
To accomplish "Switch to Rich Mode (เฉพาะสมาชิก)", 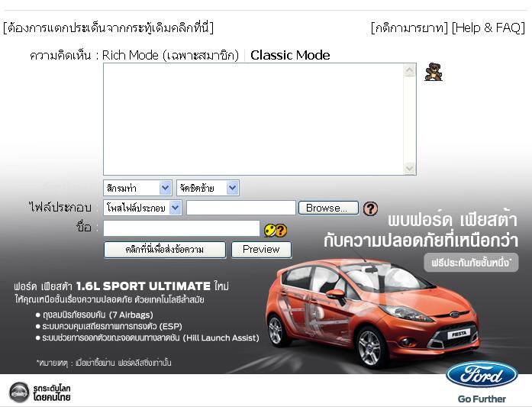I will pyautogui.click(x=170, y=55).
